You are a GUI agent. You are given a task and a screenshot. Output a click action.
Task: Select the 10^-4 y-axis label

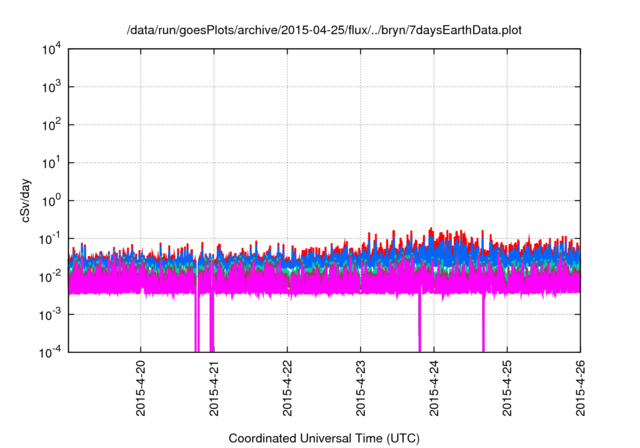pos(50,352)
